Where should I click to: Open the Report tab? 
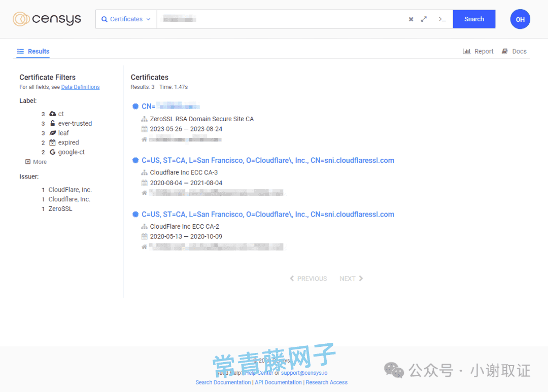pyautogui.click(x=478, y=51)
